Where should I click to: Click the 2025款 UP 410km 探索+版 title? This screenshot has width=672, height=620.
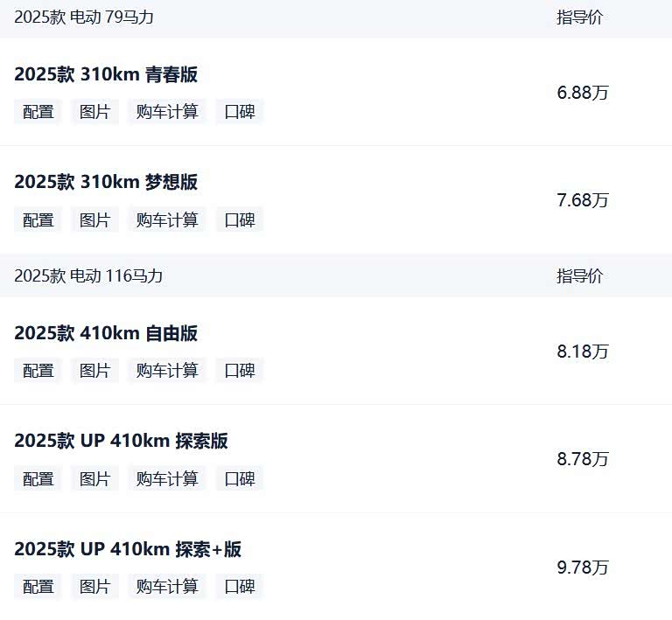click(128, 549)
